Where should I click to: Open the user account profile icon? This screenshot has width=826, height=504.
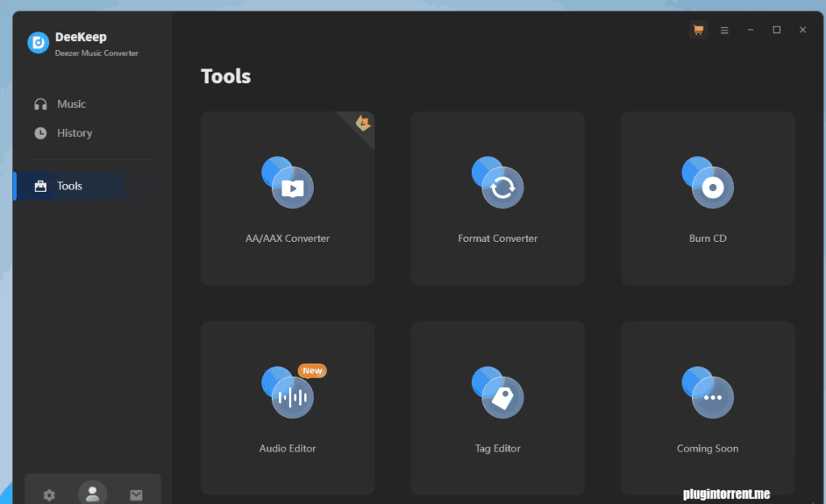93,493
